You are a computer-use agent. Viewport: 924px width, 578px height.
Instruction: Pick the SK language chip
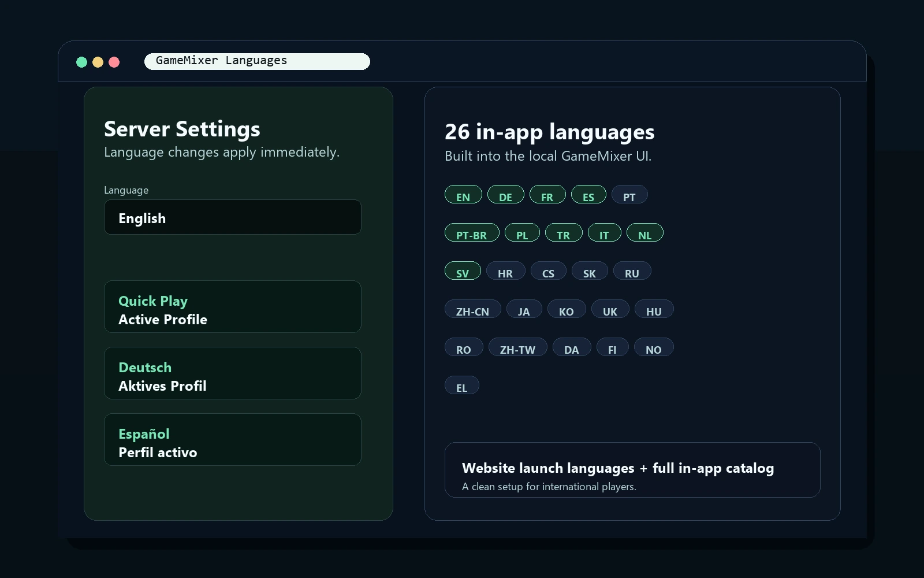[590, 271]
